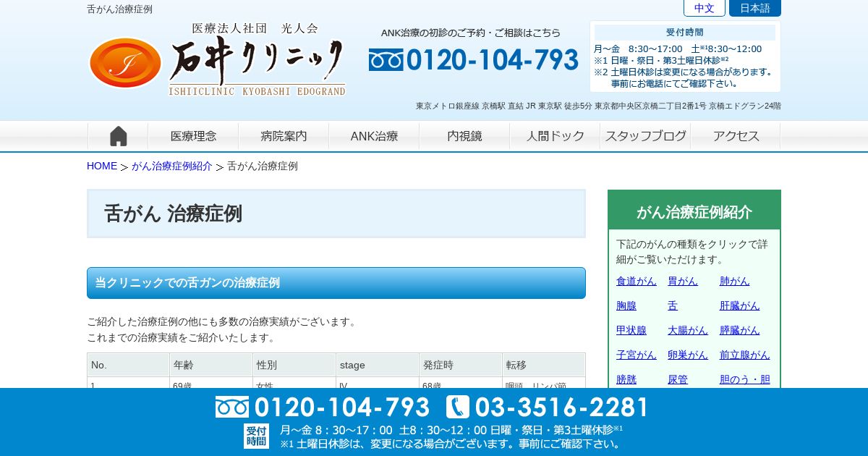Open the 食道がん link in sidebar

click(x=637, y=281)
